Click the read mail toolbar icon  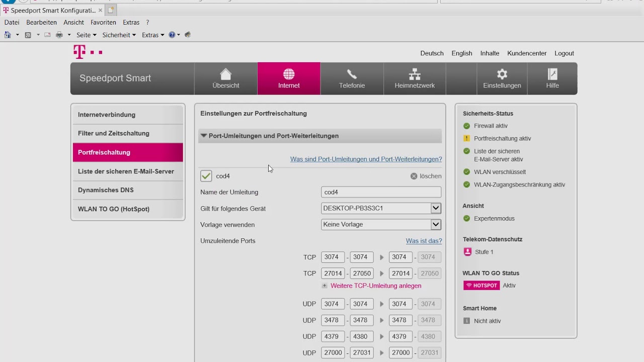click(47, 35)
